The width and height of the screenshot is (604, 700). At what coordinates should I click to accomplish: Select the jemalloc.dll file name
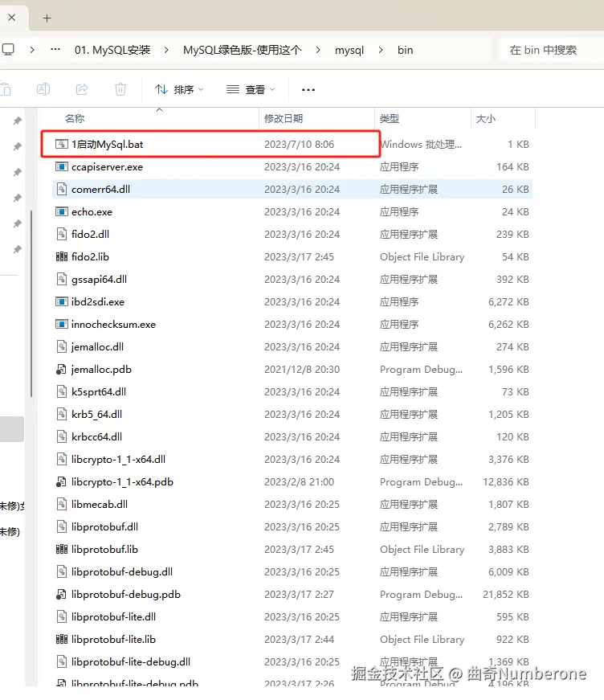coord(97,347)
